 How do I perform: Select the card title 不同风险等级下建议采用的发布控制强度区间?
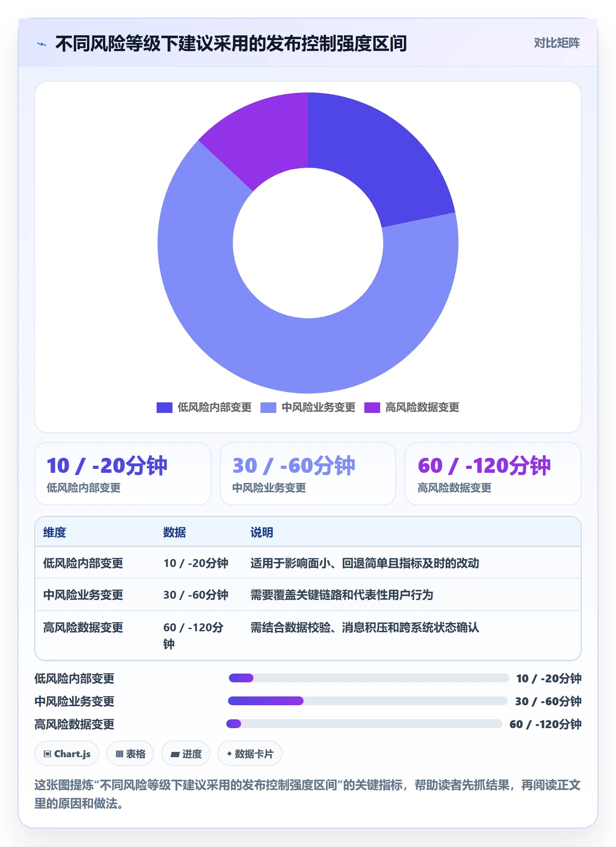[231, 44]
